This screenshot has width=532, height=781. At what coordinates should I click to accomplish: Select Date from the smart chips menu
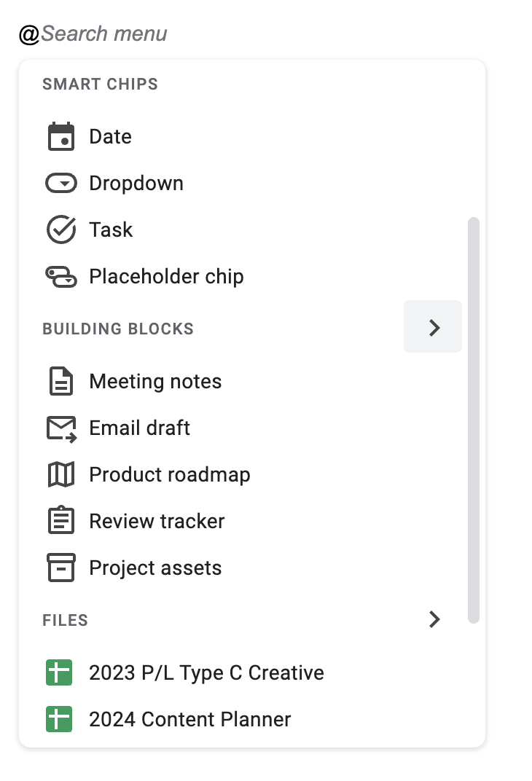(x=111, y=137)
